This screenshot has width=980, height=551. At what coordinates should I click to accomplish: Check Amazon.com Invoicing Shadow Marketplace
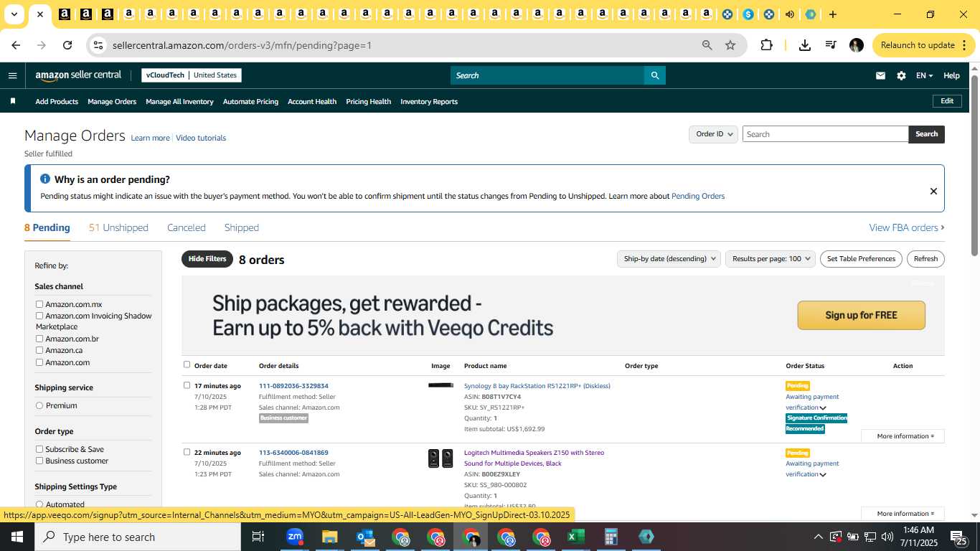click(39, 316)
